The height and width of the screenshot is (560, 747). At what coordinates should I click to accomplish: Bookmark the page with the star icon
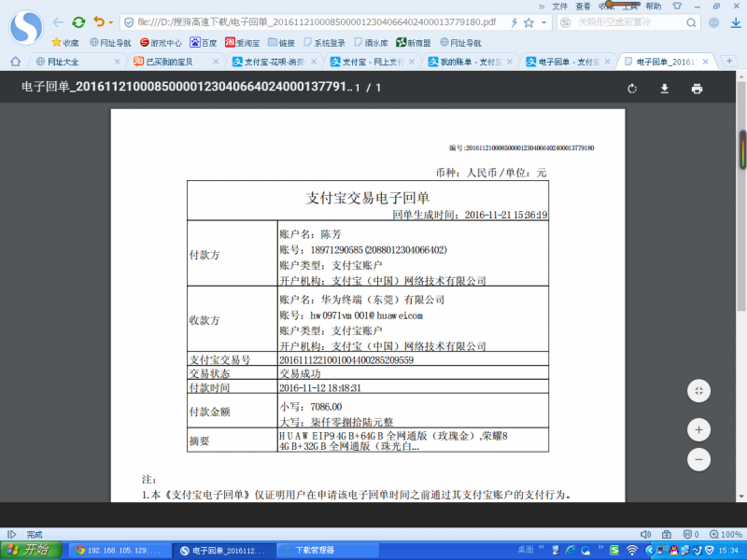[x=529, y=22]
